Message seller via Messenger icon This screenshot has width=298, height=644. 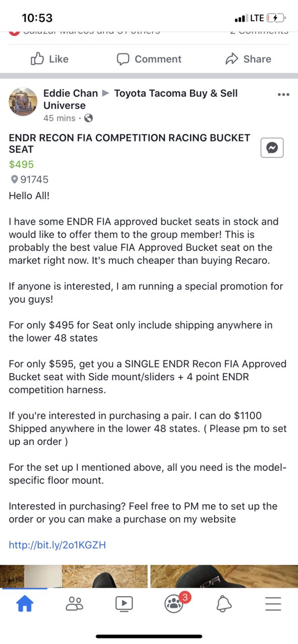tap(272, 148)
